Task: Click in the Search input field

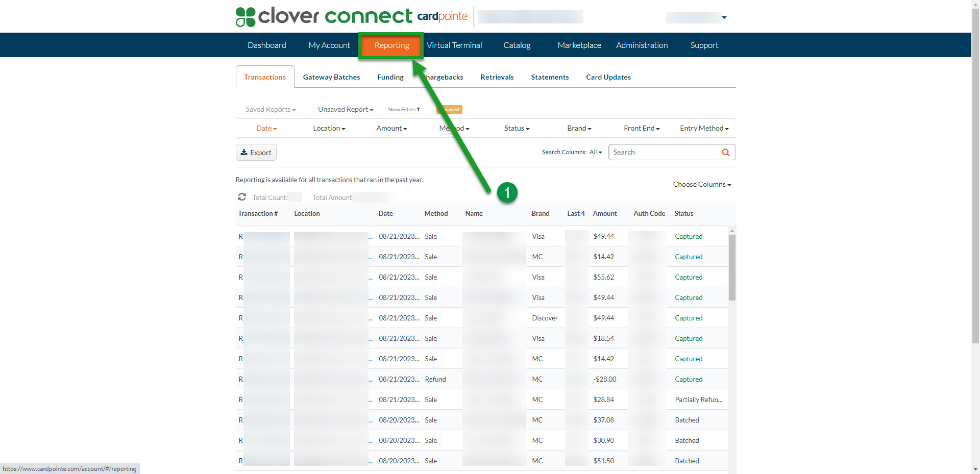Action: 664,153
